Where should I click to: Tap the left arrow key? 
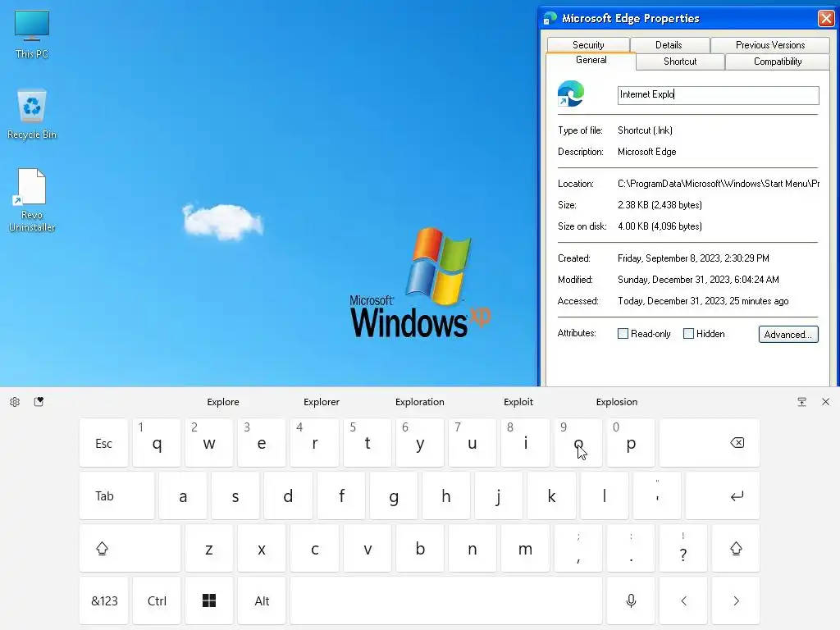point(683,600)
